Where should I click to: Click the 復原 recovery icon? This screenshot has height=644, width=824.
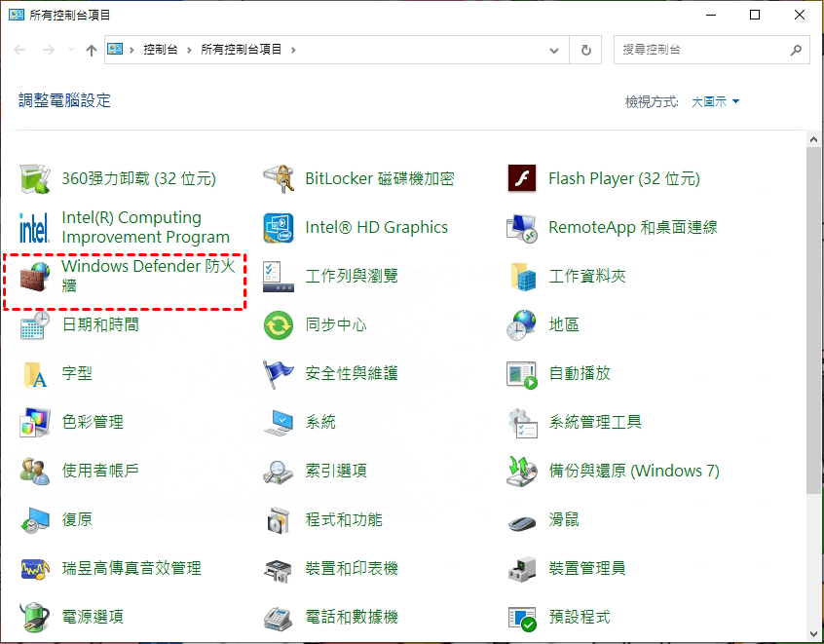(x=35, y=520)
